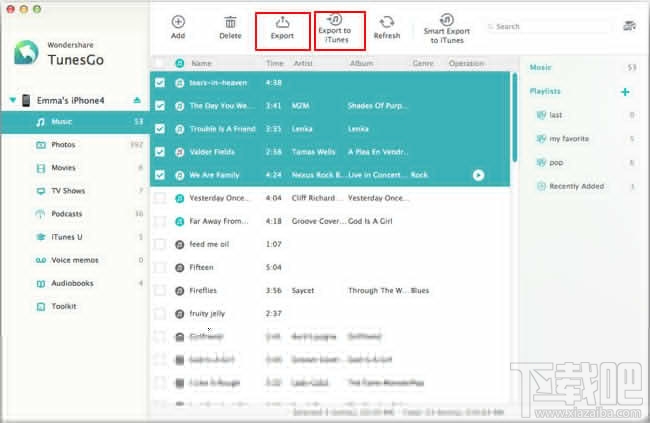650x423 pixels.
Task: Click the Podcasts antenna icon
Action: [40, 214]
